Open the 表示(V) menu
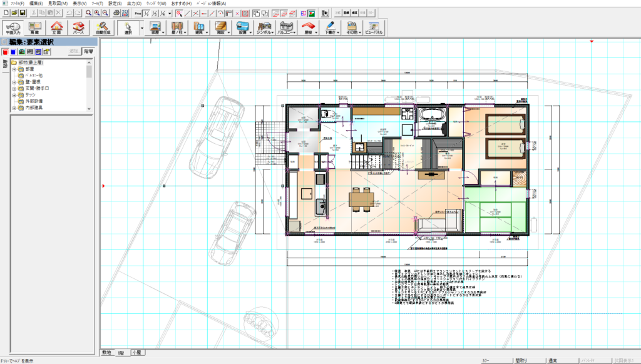The image size is (641, 364). [x=79, y=3]
